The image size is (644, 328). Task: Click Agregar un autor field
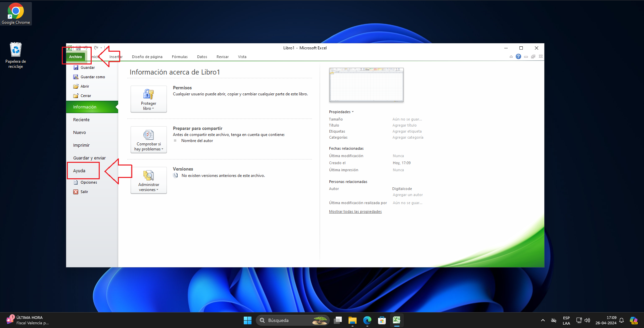click(408, 195)
